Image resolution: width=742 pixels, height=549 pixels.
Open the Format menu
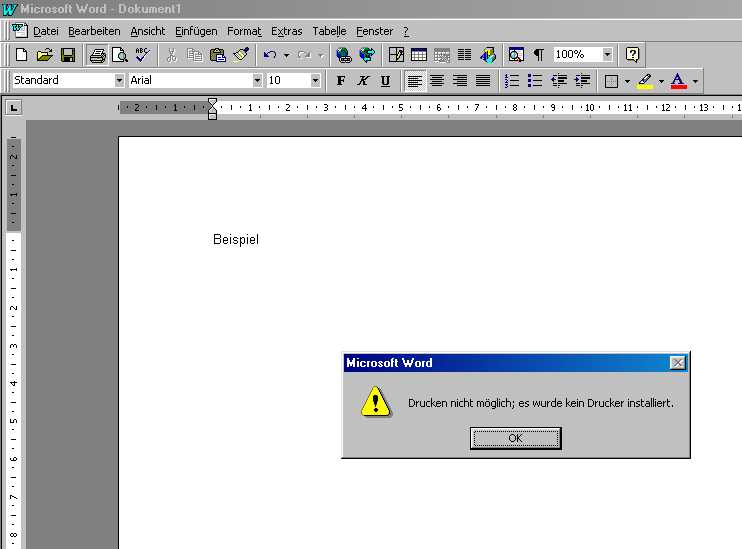coord(244,31)
